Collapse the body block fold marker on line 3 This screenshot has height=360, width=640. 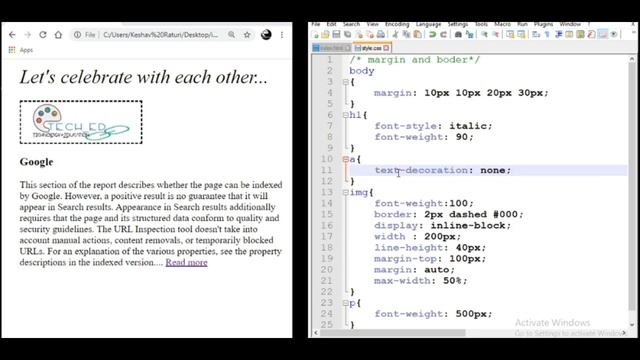pyautogui.click(x=345, y=82)
